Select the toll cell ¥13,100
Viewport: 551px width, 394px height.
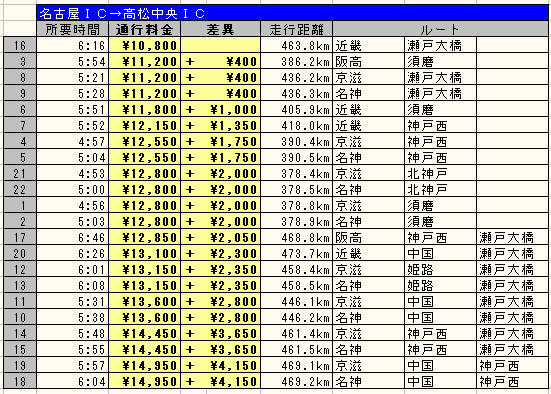pos(145,253)
